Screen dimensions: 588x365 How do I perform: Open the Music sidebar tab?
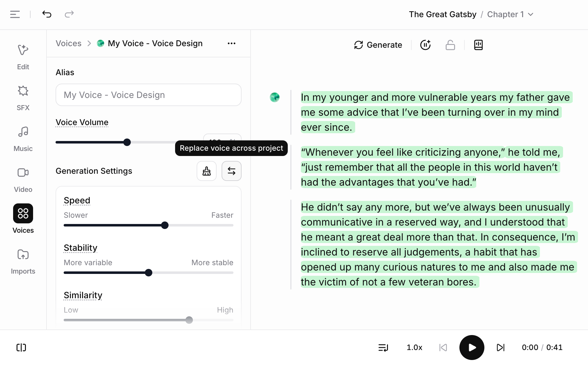[23, 139]
